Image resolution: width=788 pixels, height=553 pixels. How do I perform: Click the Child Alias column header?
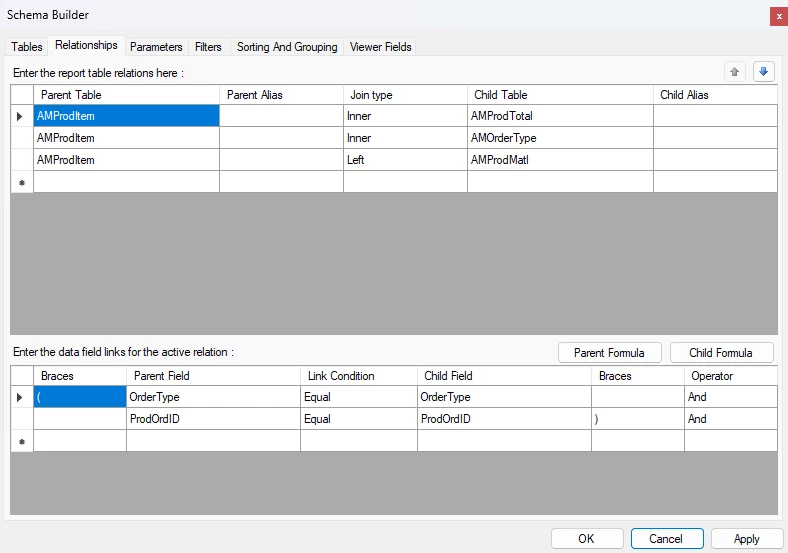(x=716, y=95)
